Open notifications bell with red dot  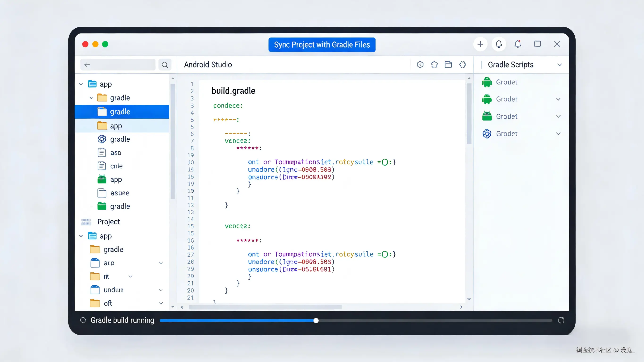click(518, 44)
